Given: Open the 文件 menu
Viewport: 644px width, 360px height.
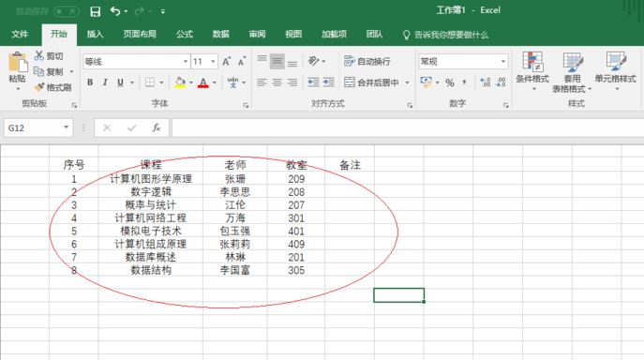Looking at the screenshot, I should point(20,34).
